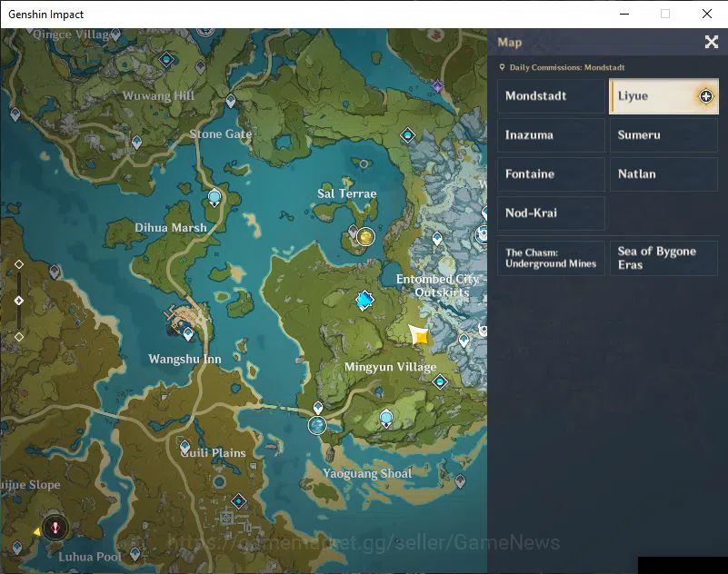The width and height of the screenshot is (728, 574).
Task: Select the domain icon near Wuwang Hill
Action: (166, 59)
